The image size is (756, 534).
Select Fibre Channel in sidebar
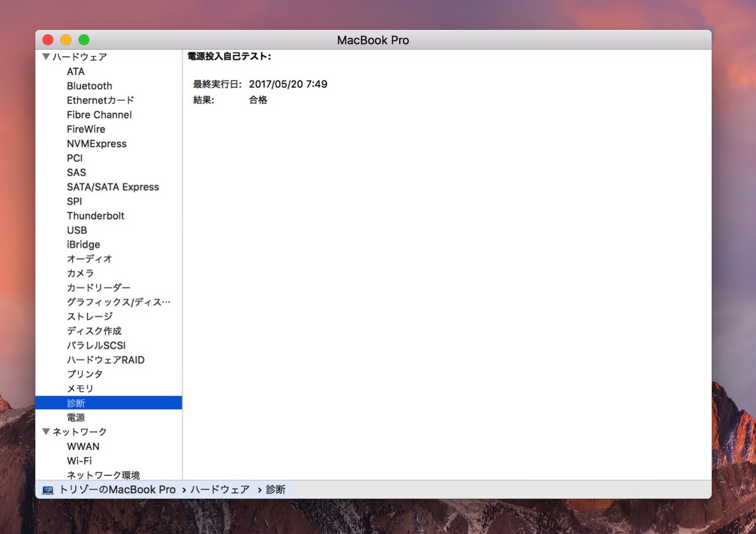(99, 115)
